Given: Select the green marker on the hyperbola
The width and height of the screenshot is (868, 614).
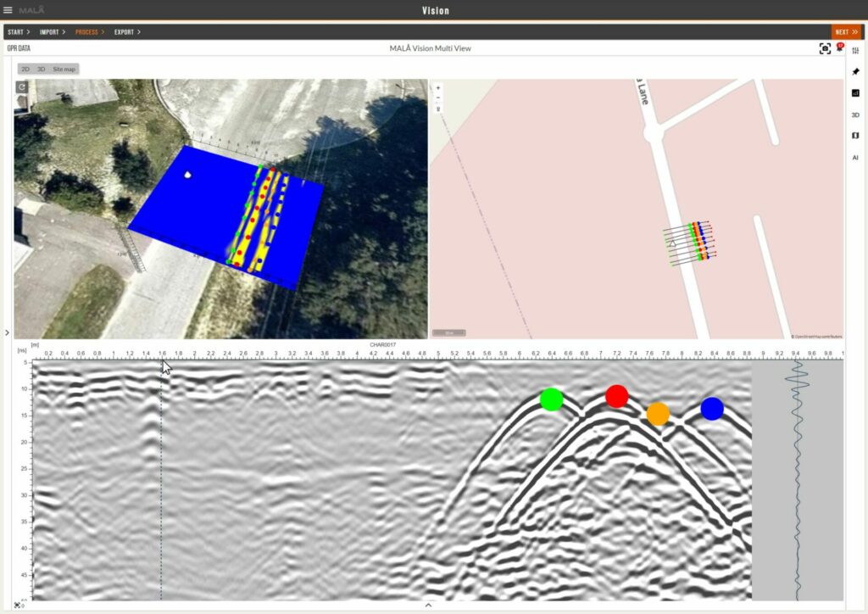Looking at the screenshot, I should (x=550, y=399).
